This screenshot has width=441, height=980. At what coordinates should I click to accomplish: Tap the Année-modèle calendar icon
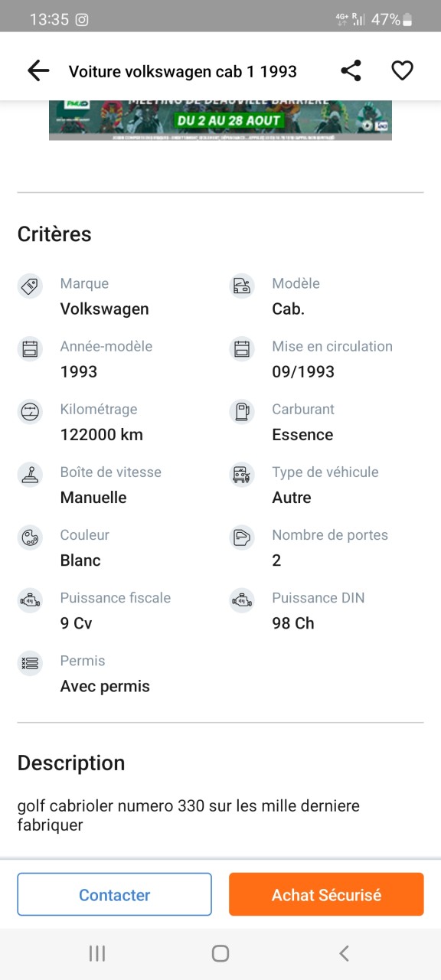30,349
